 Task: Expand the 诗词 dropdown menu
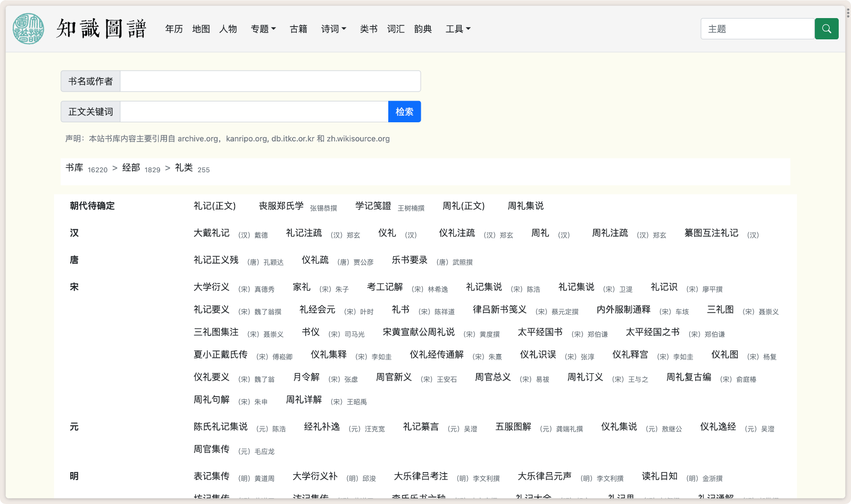(333, 29)
